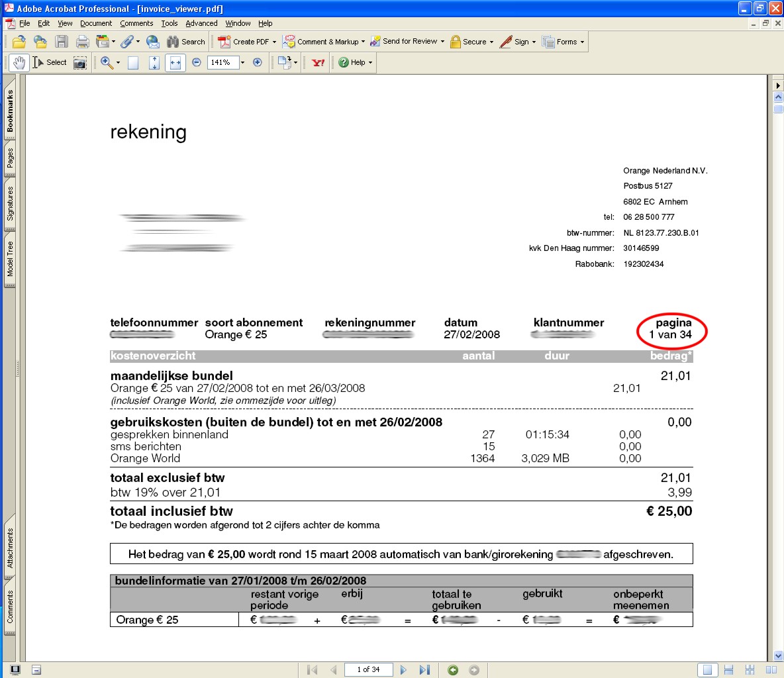Image resolution: width=784 pixels, height=678 pixels.
Task: Click the Rotate view icon
Action: pyautogui.click(x=285, y=62)
